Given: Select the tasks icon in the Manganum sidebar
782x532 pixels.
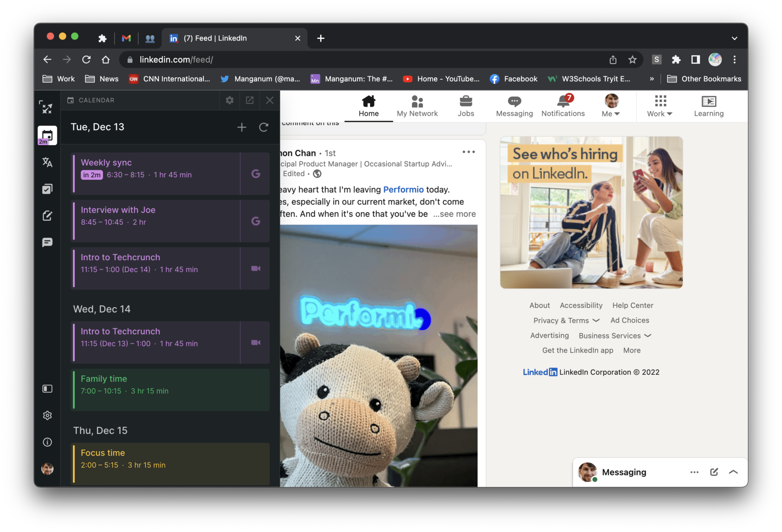Looking at the screenshot, I should (47, 189).
